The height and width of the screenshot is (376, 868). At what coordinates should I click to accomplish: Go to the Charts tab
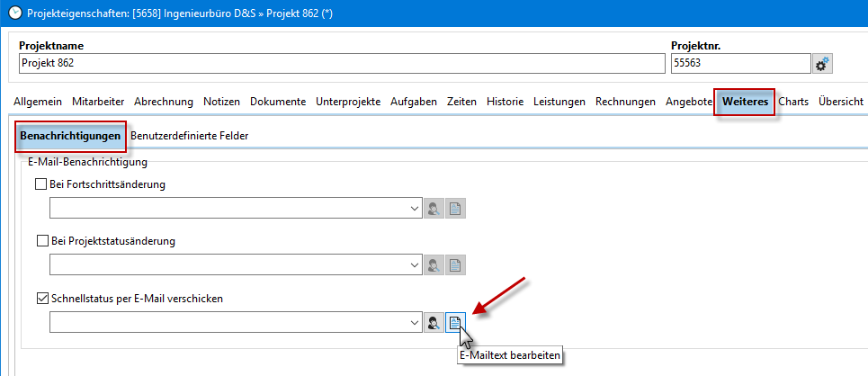pyautogui.click(x=793, y=103)
